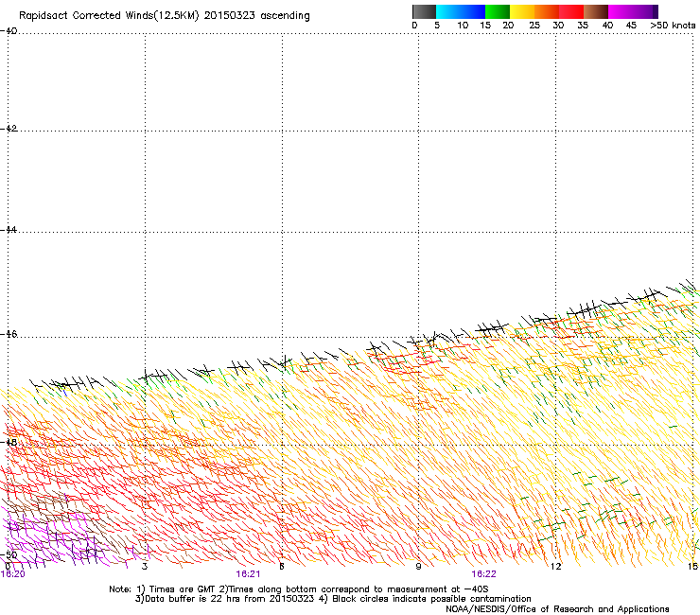The height and width of the screenshot is (615, 700).
Task: Click the -44 latitude axis label
Action: click(9, 230)
